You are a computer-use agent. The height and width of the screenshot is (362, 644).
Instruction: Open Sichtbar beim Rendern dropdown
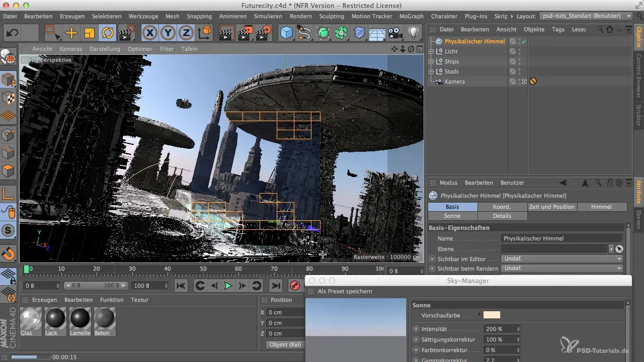(x=562, y=268)
